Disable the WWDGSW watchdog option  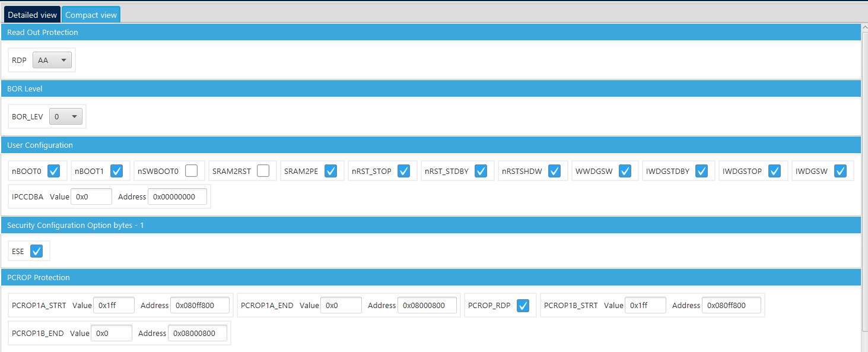(624, 170)
